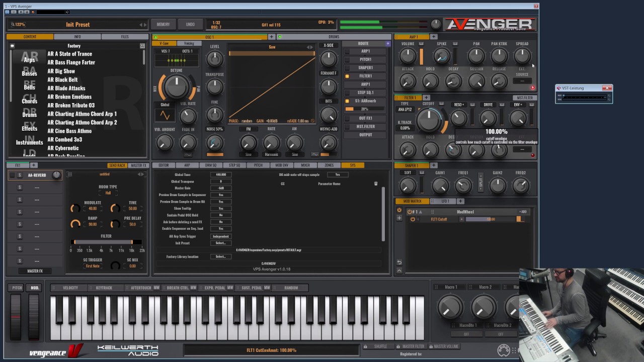Click the Spike mod assignment icon
644x362 pixels.
pyautogui.click(x=455, y=44)
